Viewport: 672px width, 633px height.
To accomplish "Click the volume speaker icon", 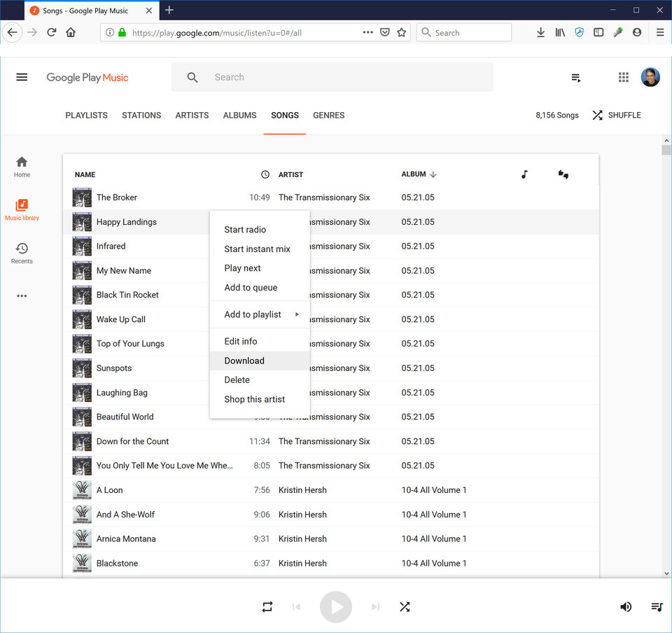I will pos(626,607).
